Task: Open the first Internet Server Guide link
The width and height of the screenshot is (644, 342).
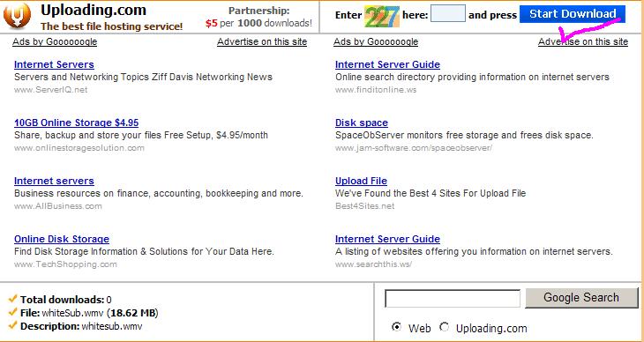Action: (387, 64)
